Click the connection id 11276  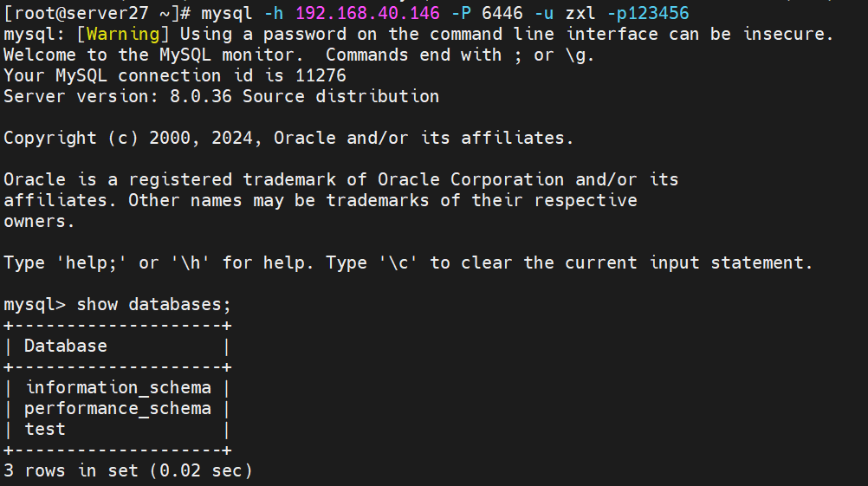(321, 76)
